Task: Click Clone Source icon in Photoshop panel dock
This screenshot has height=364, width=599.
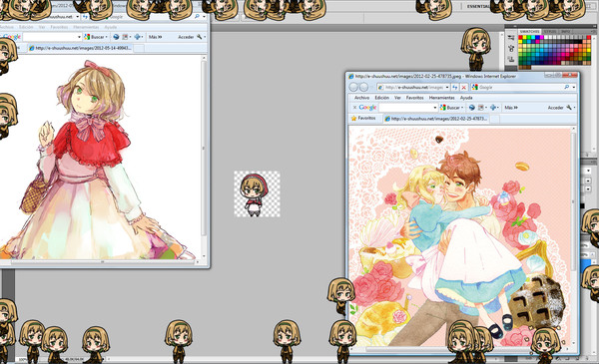Action: pos(511,49)
